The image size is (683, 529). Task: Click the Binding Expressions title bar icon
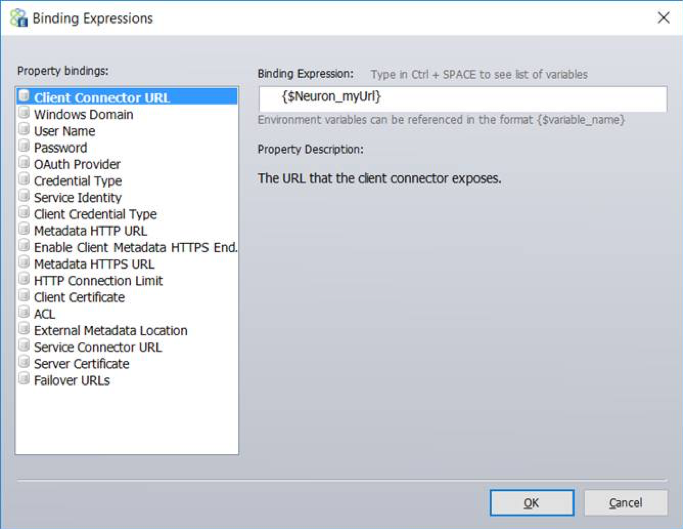(19, 18)
